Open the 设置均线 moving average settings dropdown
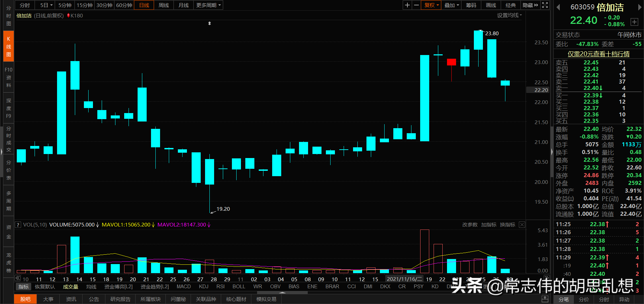 tap(509, 15)
